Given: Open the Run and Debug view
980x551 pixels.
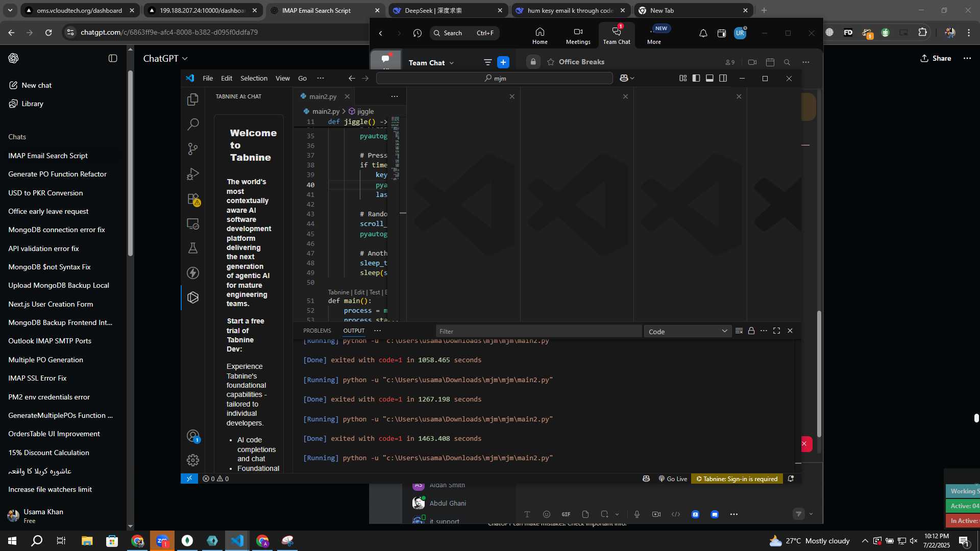Looking at the screenshot, I should tap(193, 174).
